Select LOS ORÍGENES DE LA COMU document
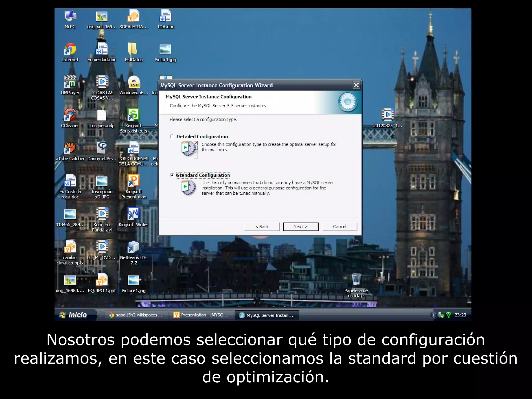Screen dimensions: 532x399 click(134, 148)
